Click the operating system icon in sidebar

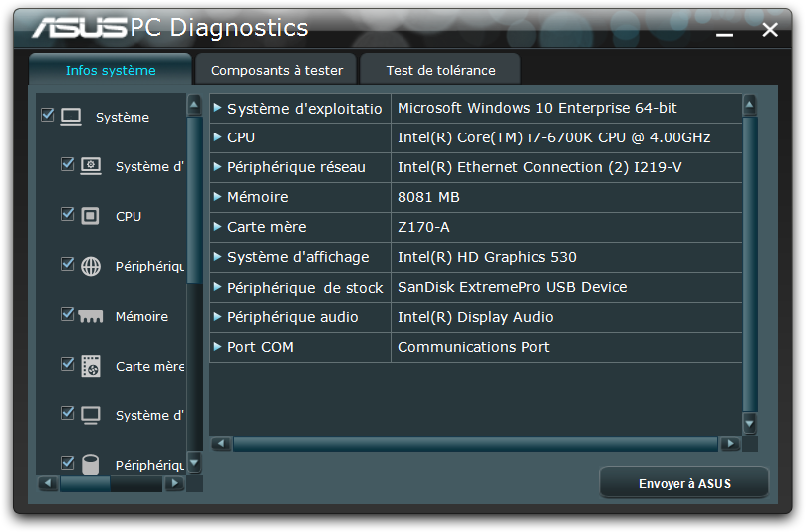point(91,166)
